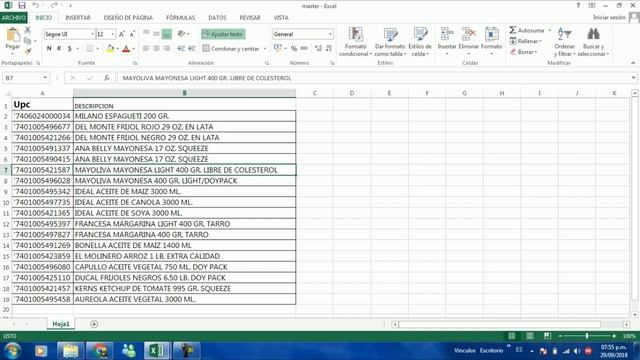Toggle bold (N) formatting

pos(49,49)
